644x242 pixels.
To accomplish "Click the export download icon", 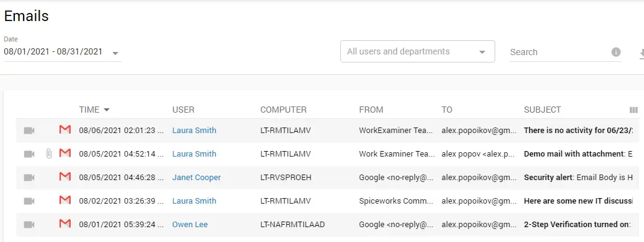I will (642, 53).
